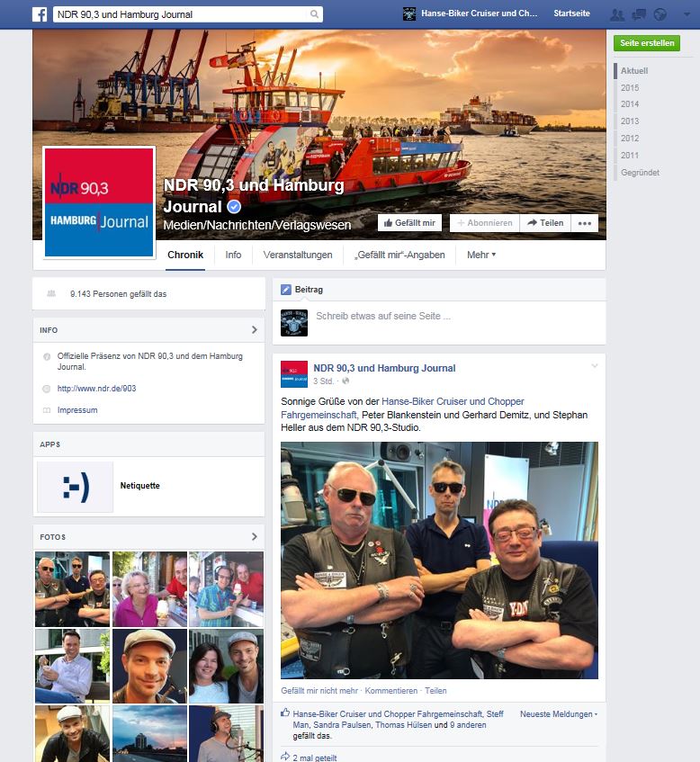This screenshot has height=762, width=700.
Task: Click the Teilen button on cover
Action: 545,223
